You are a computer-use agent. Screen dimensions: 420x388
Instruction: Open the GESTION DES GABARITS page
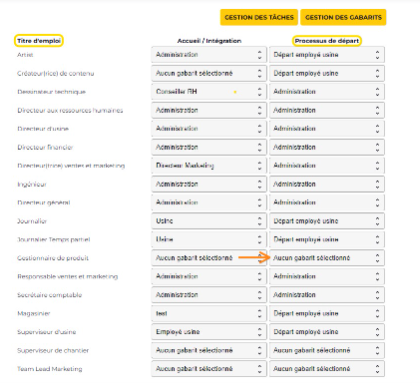pos(343,17)
